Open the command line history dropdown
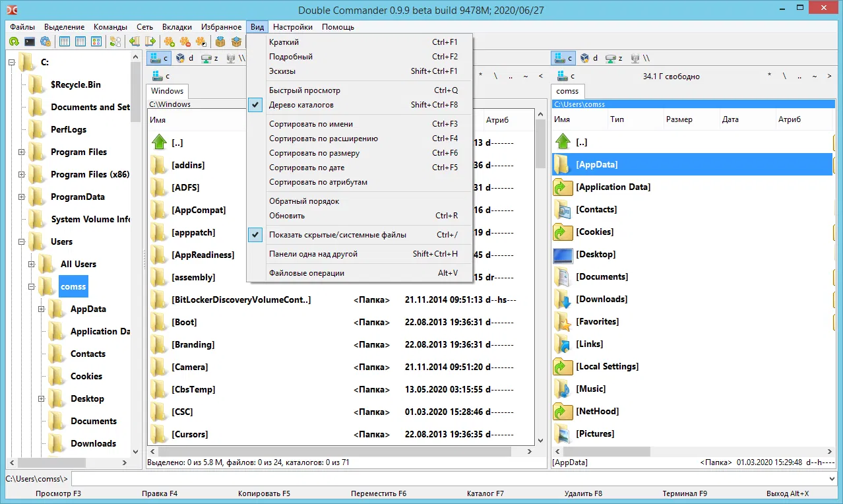Image resolution: width=843 pixels, height=504 pixels. click(831, 478)
